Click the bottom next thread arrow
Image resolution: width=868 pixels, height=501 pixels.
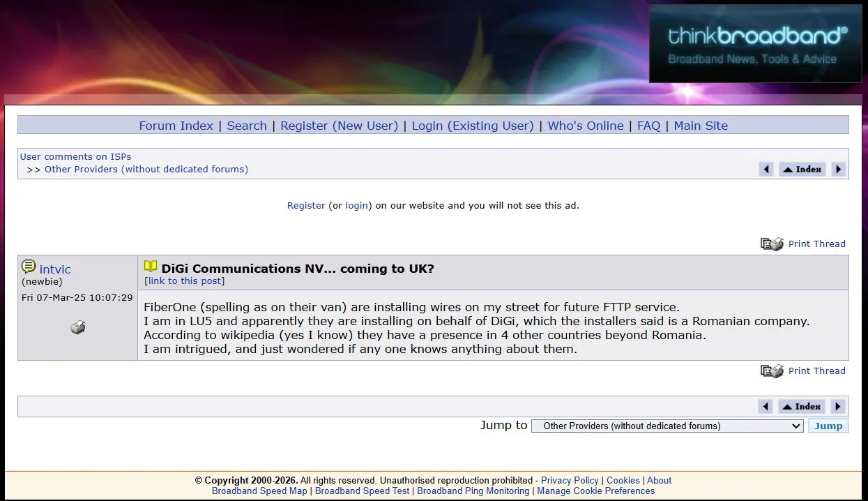(838, 407)
